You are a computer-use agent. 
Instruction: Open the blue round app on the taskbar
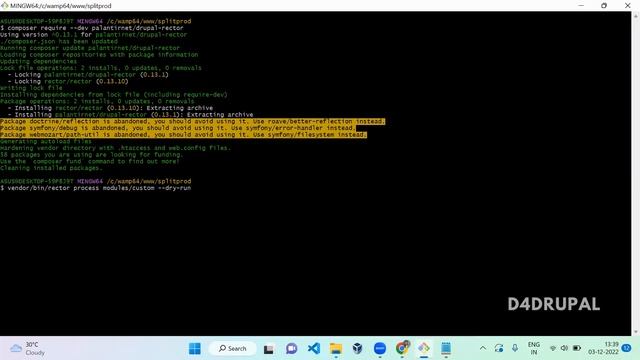coord(380,348)
